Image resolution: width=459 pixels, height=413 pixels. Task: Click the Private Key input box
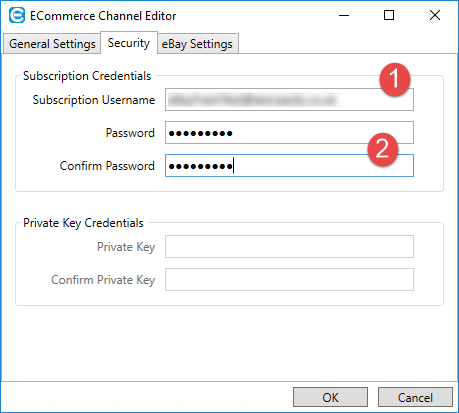(289, 247)
